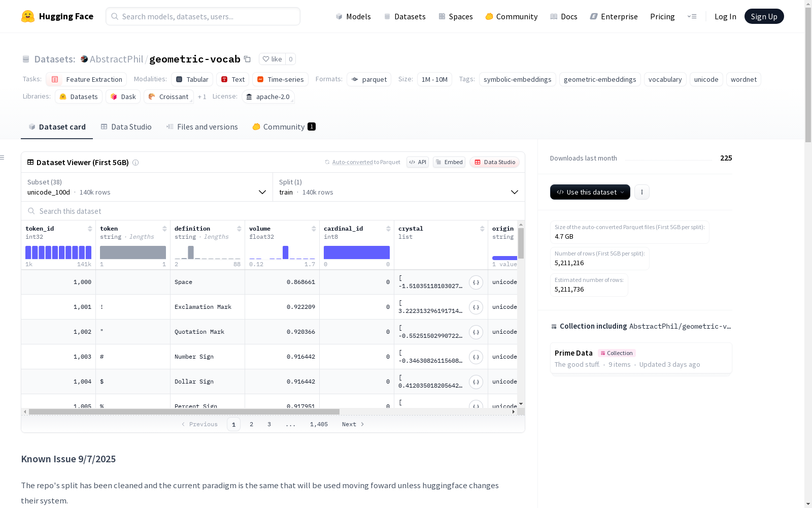The height and width of the screenshot is (508, 812).
Task: Sort by token column
Action: [x=164, y=229]
